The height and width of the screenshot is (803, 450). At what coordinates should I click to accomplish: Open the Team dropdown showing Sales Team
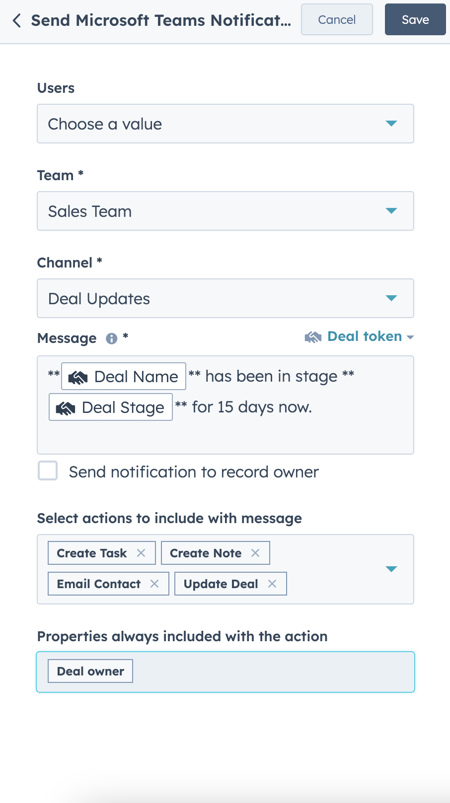coord(225,211)
